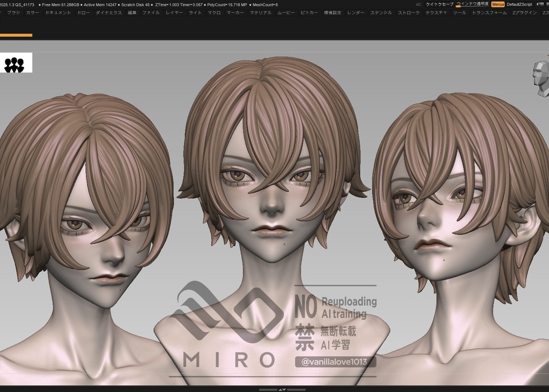Click the 'Timer 0.057' status text

click(191, 5)
